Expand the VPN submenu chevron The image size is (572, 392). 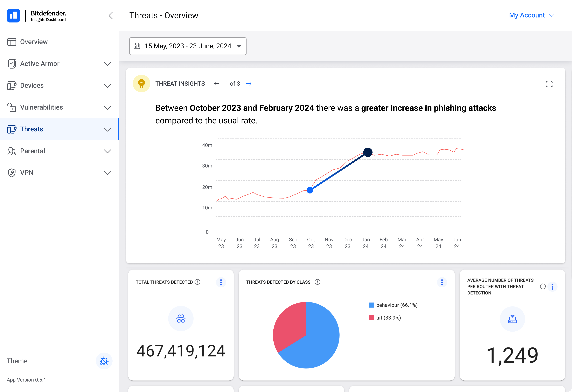[x=108, y=173]
